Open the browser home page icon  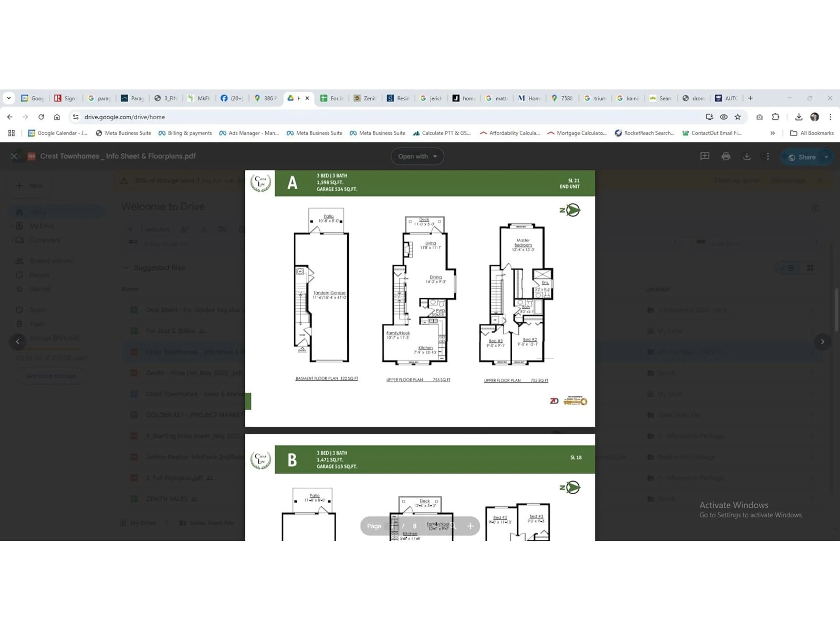57,117
